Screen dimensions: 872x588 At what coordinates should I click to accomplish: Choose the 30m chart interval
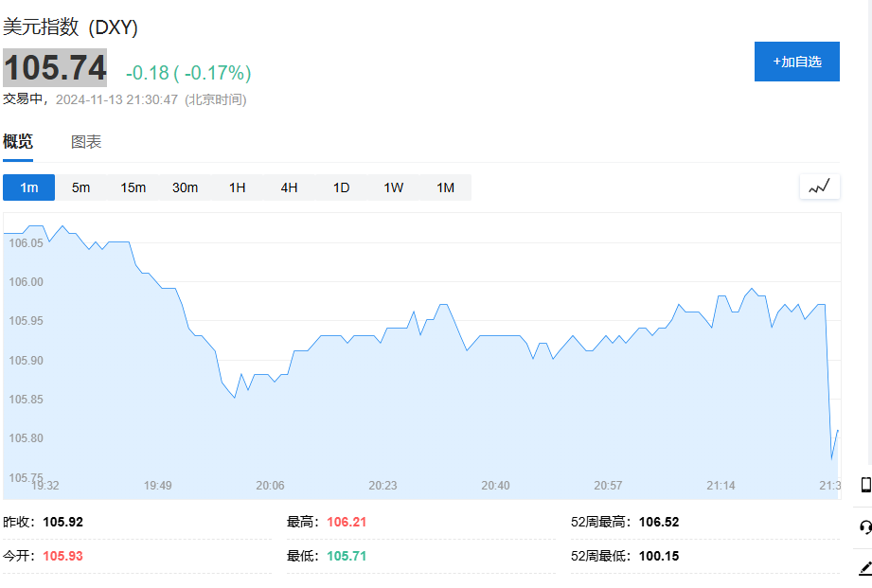(185, 187)
